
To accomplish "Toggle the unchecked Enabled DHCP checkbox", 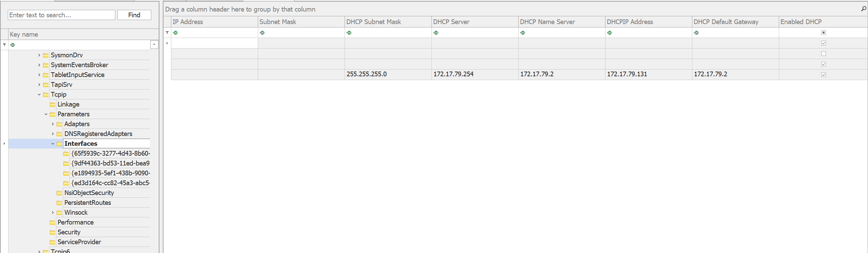I will pos(823,54).
